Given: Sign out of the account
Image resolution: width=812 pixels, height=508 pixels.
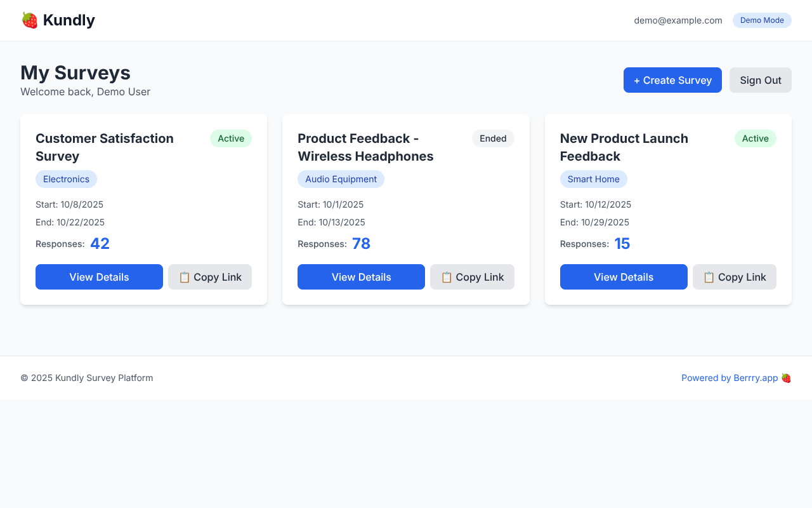Looking at the screenshot, I should 760,80.
